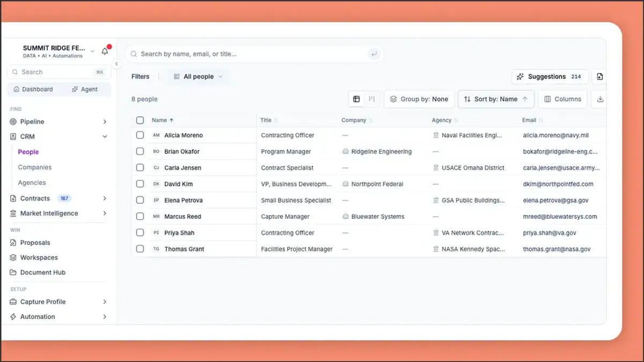Sort by the Company column header
This screenshot has height=362, width=644.
click(357, 120)
